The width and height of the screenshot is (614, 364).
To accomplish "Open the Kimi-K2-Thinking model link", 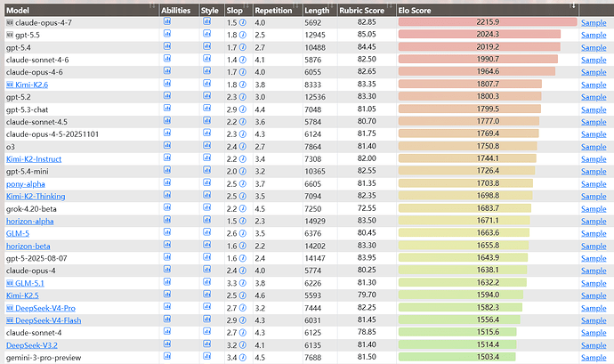I will click(36, 197).
